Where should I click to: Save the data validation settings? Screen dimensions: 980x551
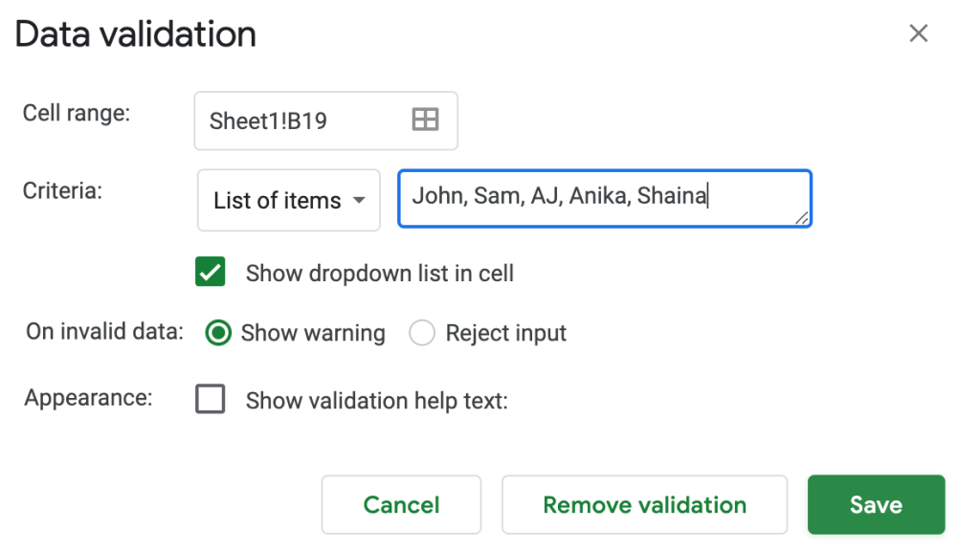[x=876, y=505]
